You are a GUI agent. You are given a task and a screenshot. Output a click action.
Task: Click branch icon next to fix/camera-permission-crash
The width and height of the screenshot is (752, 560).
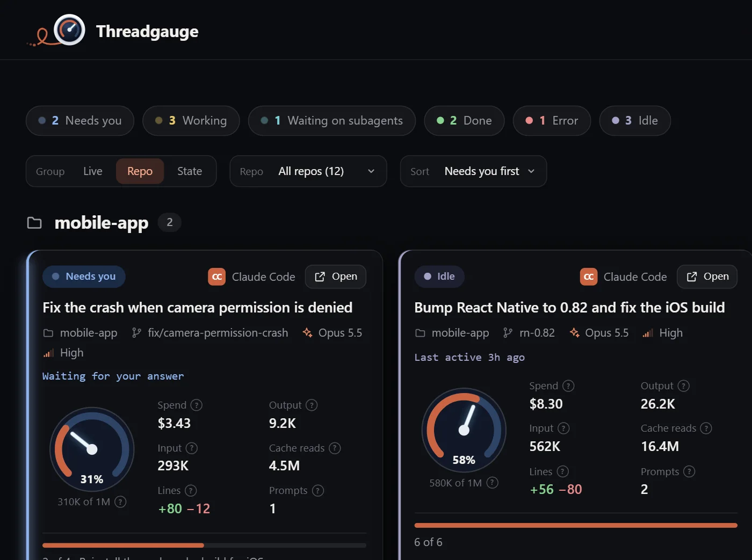136,333
